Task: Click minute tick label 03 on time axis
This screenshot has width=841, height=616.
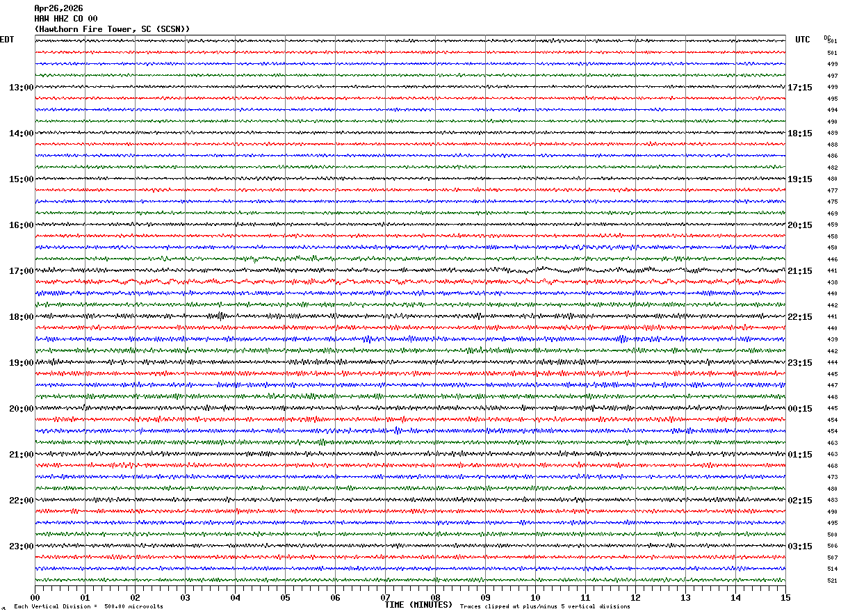Action: click(x=185, y=597)
